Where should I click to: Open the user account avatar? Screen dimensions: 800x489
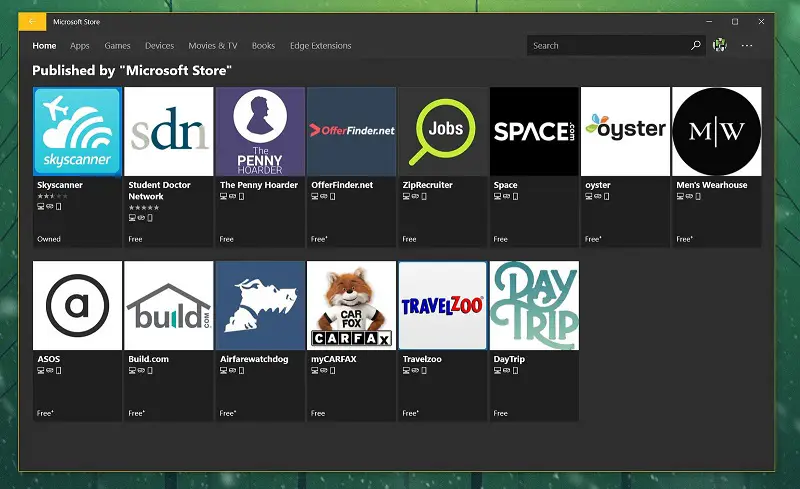point(720,45)
